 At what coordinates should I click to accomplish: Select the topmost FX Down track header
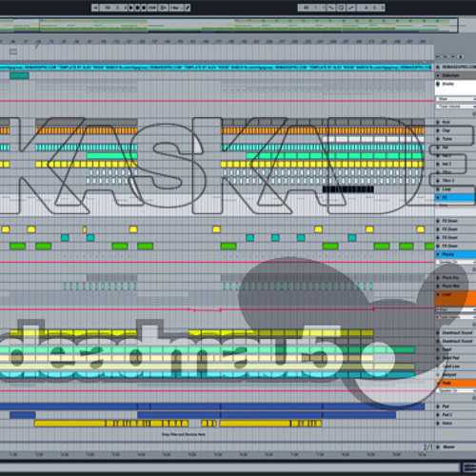coord(455,221)
